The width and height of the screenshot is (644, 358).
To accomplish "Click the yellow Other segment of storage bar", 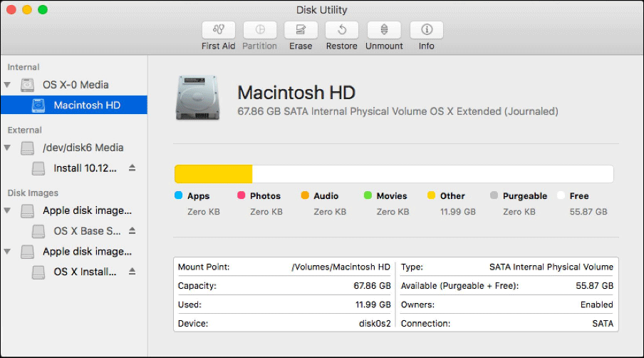I will pyautogui.click(x=213, y=174).
